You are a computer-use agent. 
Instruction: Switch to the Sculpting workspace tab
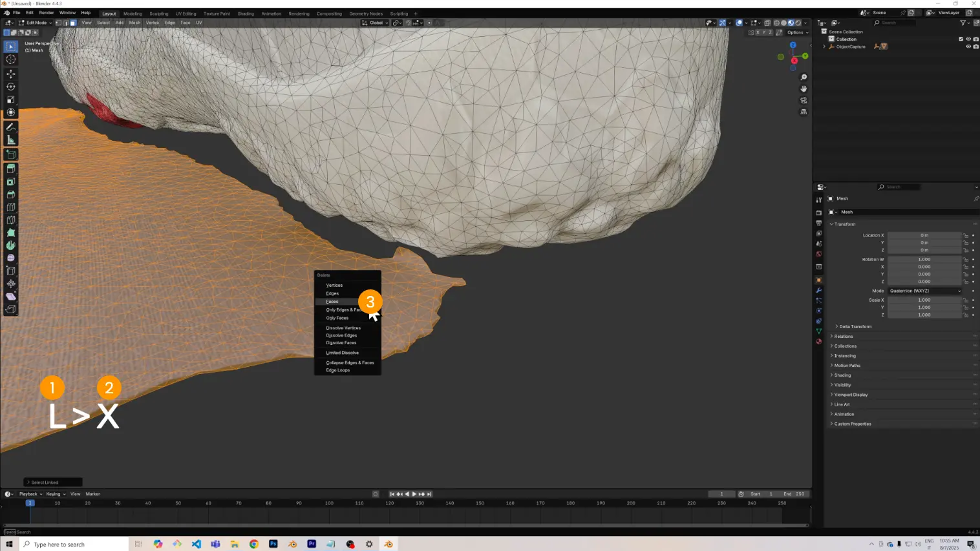(x=158, y=14)
